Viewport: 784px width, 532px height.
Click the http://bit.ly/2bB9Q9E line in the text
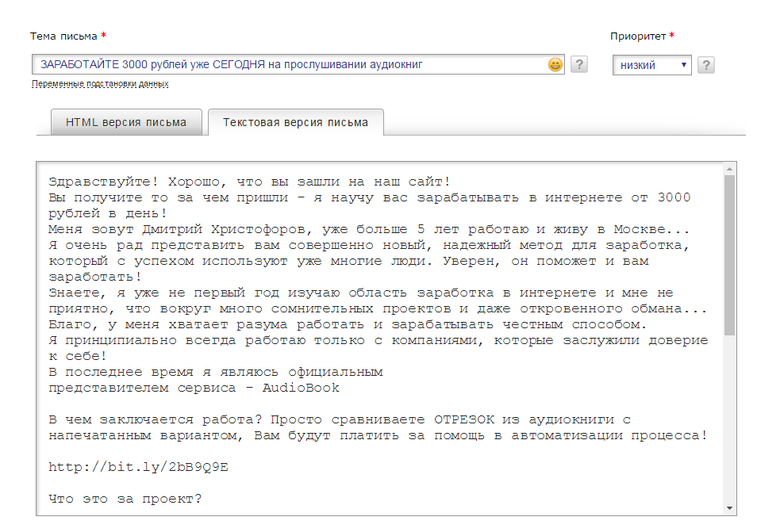click(x=139, y=467)
